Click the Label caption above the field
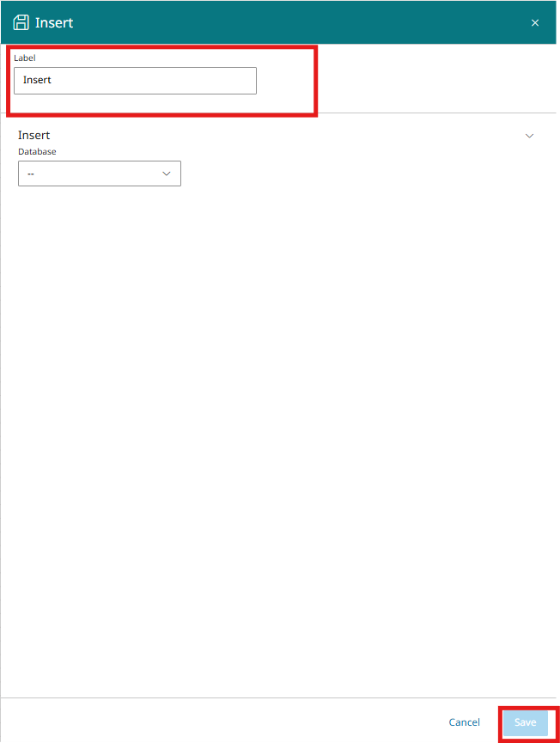 coord(25,58)
